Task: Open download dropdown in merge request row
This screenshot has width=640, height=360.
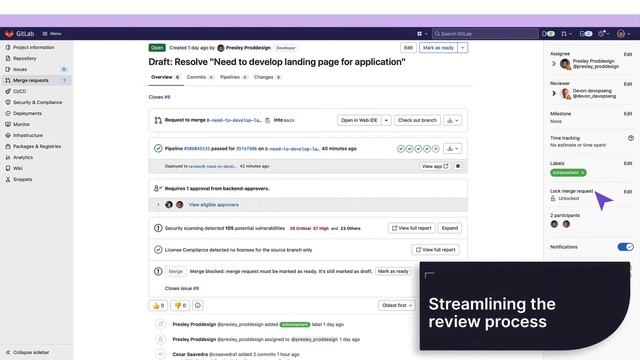Action: click(453, 120)
